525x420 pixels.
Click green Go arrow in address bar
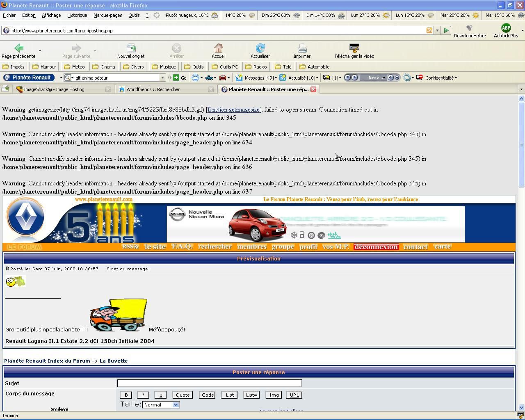pyautogui.click(x=446, y=30)
